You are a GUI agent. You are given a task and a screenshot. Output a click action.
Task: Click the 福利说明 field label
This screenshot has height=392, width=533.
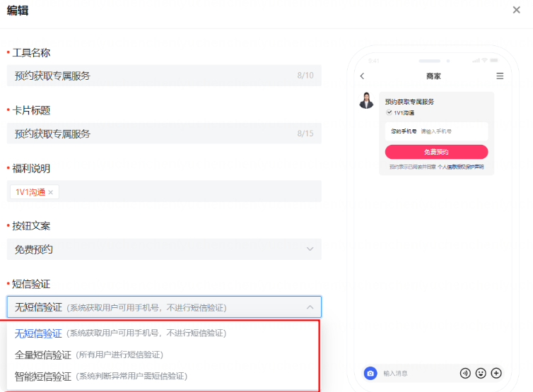31,168
